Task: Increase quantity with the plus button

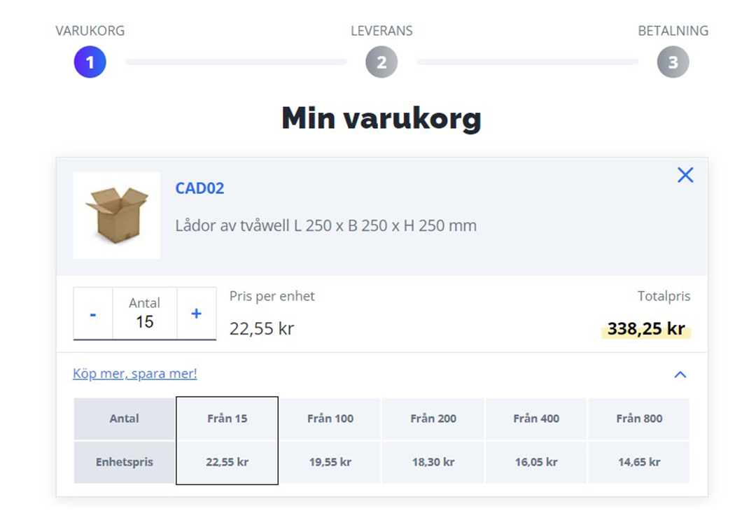Action: [196, 314]
